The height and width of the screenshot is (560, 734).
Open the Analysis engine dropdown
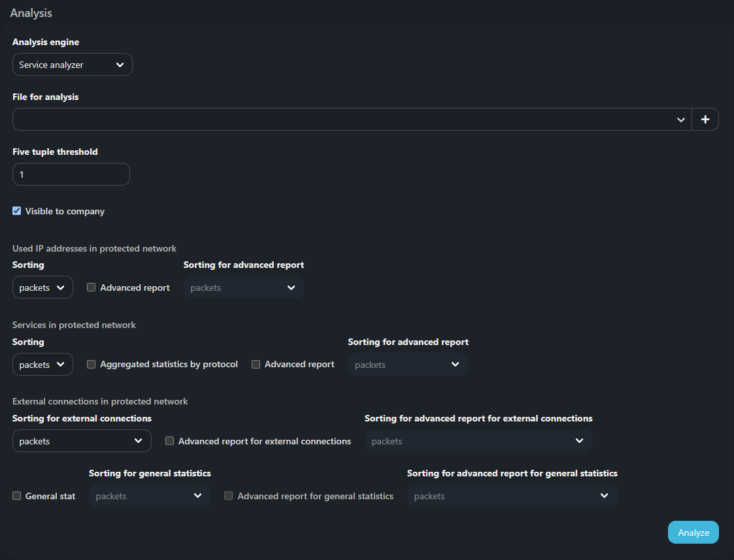72,65
